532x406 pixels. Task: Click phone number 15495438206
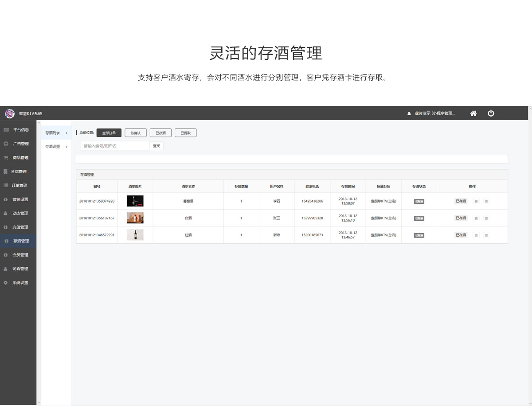click(x=312, y=201)
